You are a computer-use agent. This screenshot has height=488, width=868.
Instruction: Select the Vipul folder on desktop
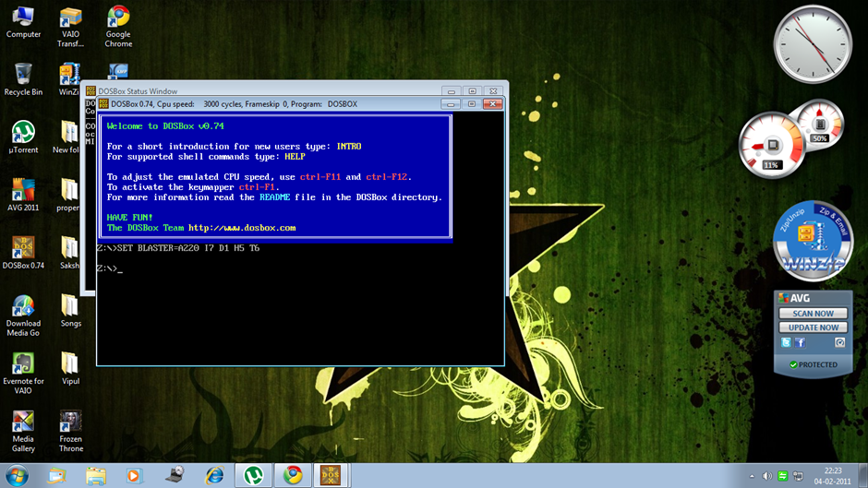70,368
